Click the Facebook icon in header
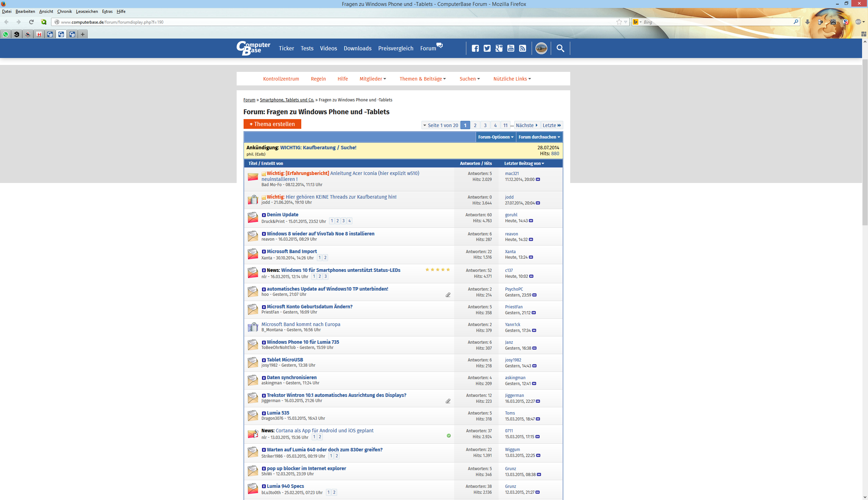868x500 pixels. 475,48
